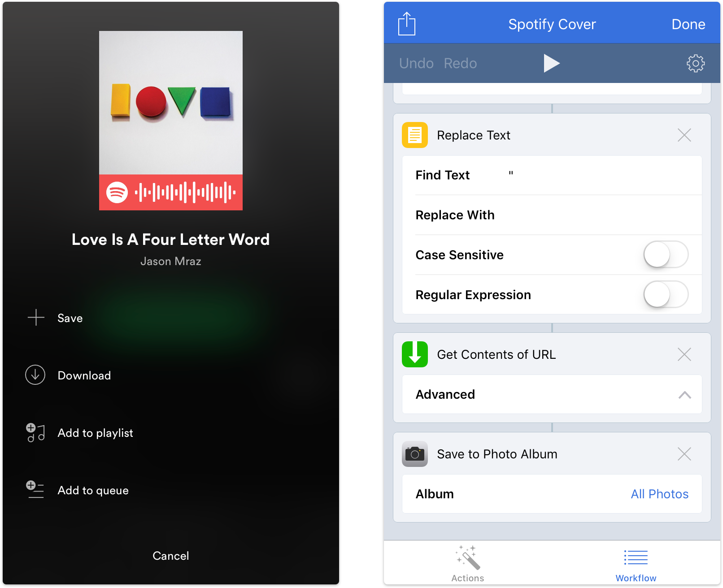Viewport: 723px width, 588px height.
Task: Tap the add to queue icon
Action: pos(35,490)
